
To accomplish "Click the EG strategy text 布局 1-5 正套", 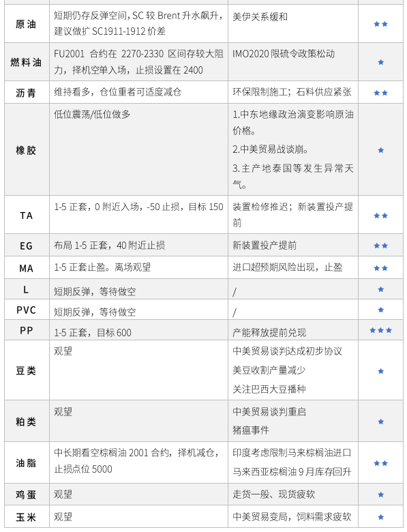I will [x=81, y=246].
